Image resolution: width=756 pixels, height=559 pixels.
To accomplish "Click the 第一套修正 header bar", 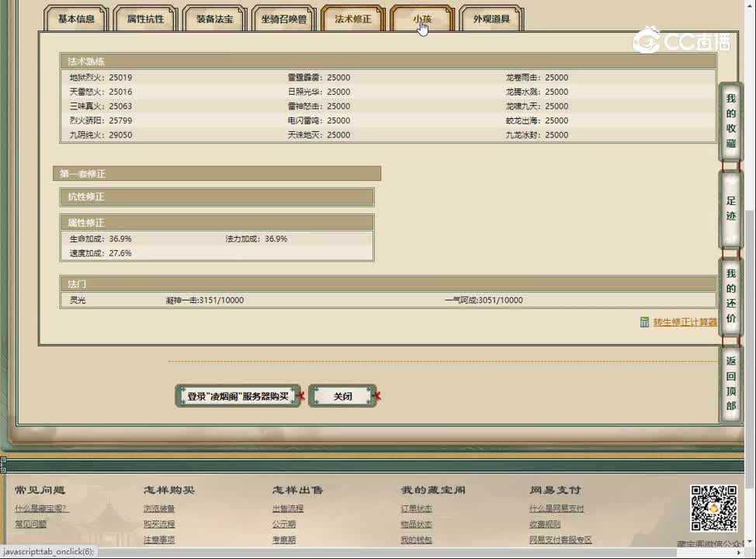I will 217,174.
